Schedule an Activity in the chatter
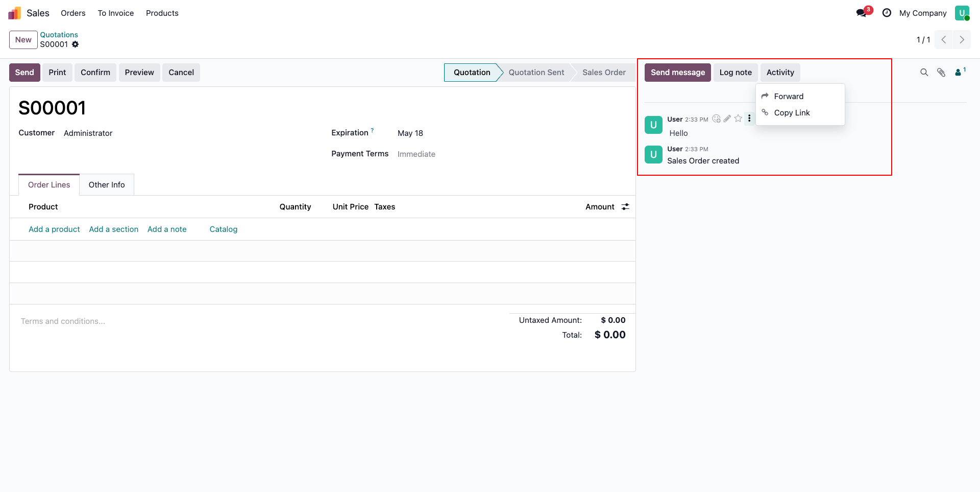The image size is (980, 492). pos(780,73)
